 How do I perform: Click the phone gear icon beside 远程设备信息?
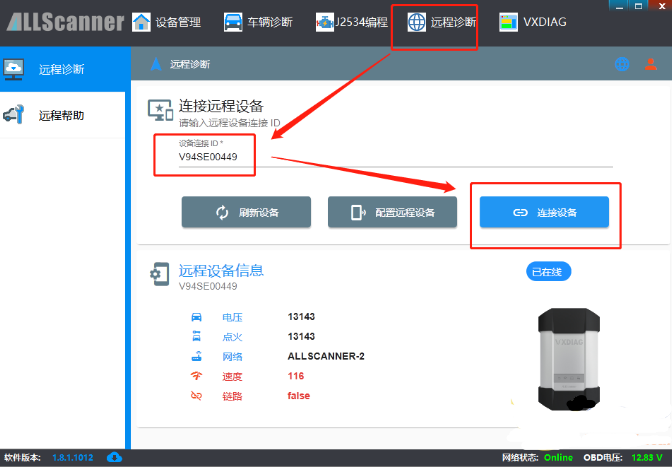point(159,274)
